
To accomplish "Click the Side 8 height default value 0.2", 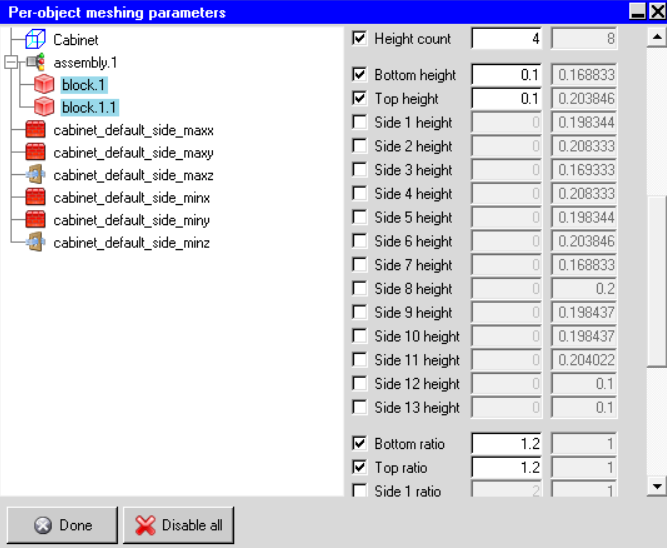I will (584, 288).
